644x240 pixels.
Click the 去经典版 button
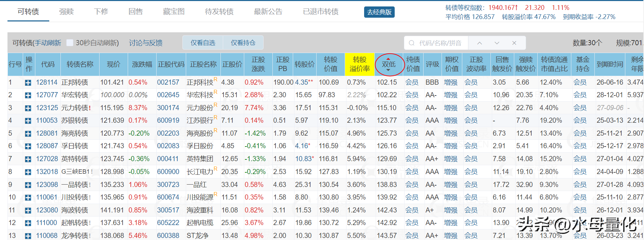pyautogui.click(x=379, y=12)
